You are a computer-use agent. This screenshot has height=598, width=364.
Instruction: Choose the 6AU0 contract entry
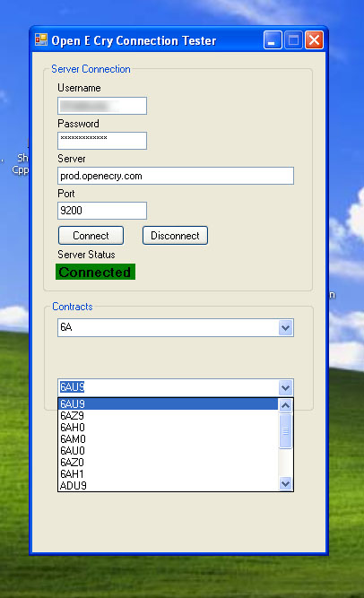168,450
